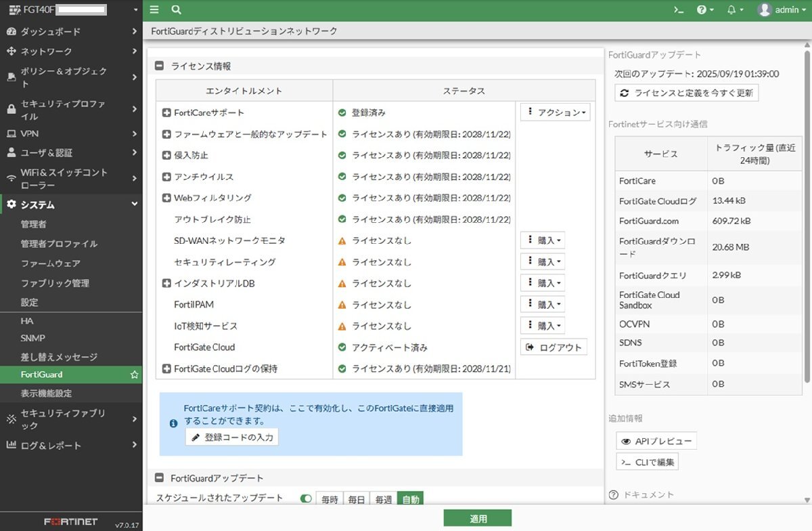Click the FortiGuard favorite star icon

134,375
